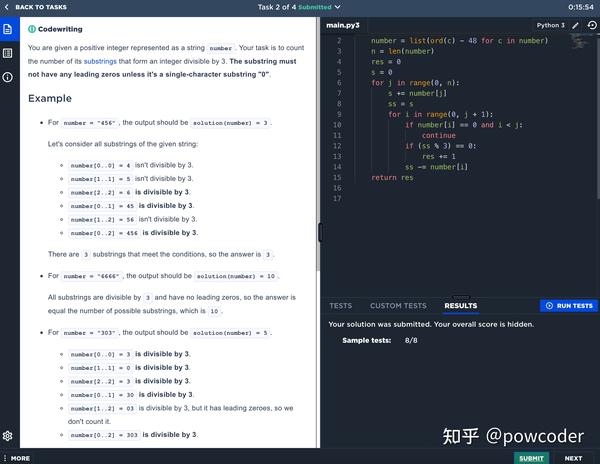Open the task description document icon
This screenshot has height=464, width=600.
(x=8, y=29)
